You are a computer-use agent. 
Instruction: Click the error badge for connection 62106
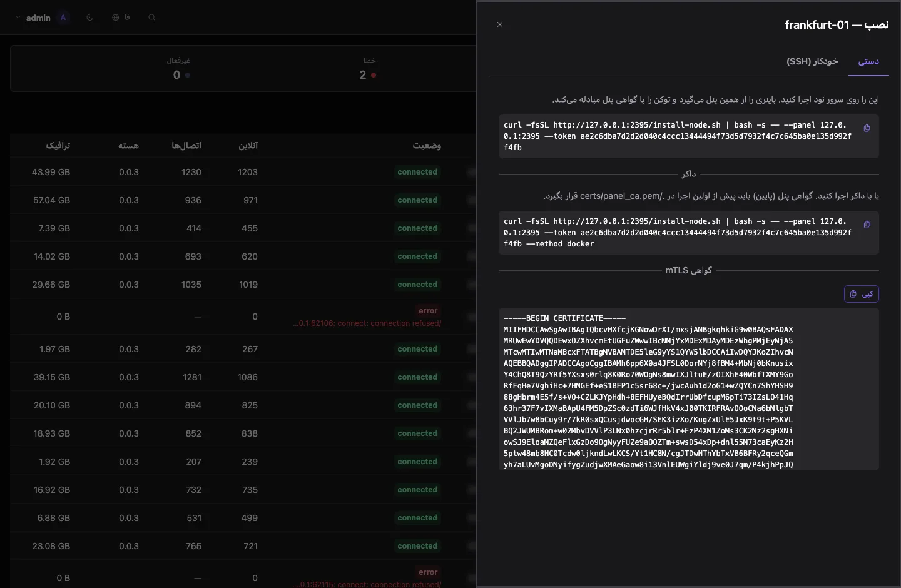[x=428, y=311]
